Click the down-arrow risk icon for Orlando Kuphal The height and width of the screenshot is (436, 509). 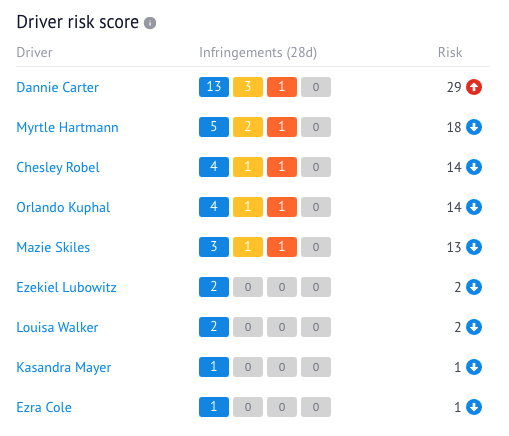[x=474, y=207]
